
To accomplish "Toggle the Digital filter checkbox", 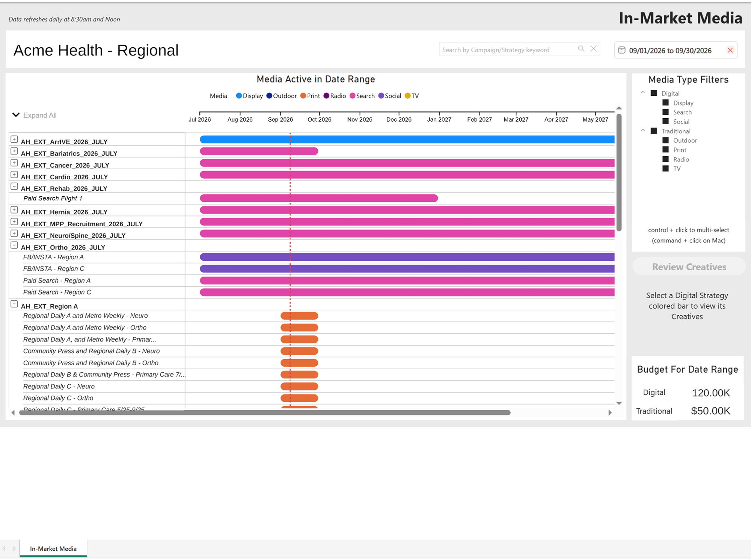I will click(654, 93).
